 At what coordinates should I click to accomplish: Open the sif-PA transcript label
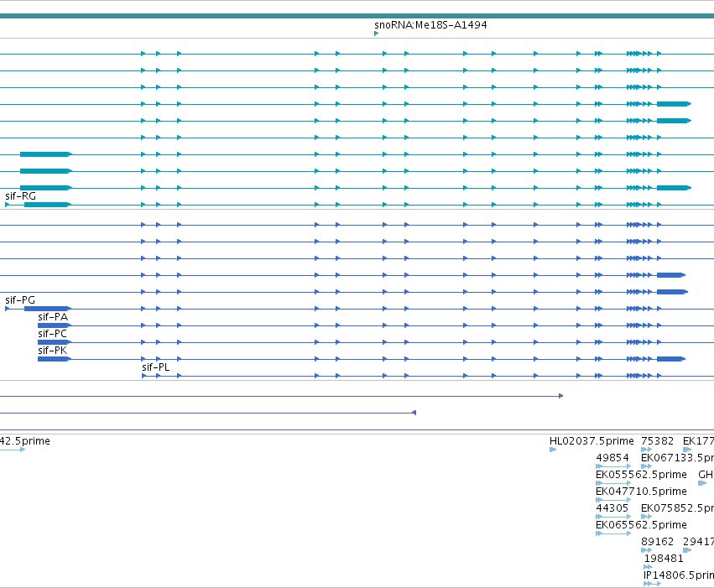point(53,317)
